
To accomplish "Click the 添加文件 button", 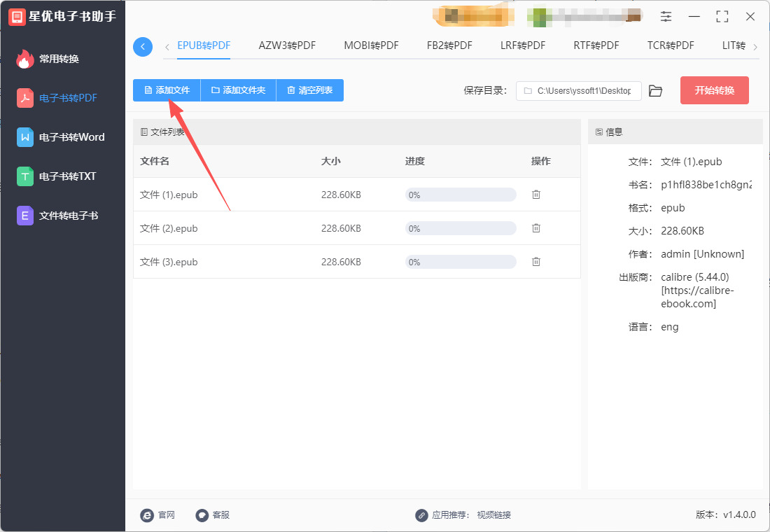I will tap(167, 90).
